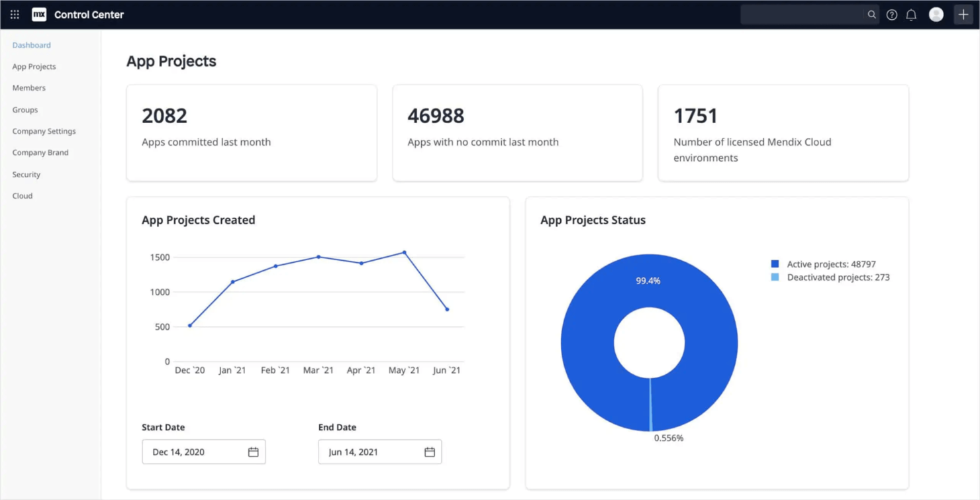Screen dimensions: 980x500
Task: Click the End Date calendar icon
Action: pos(429,452)
